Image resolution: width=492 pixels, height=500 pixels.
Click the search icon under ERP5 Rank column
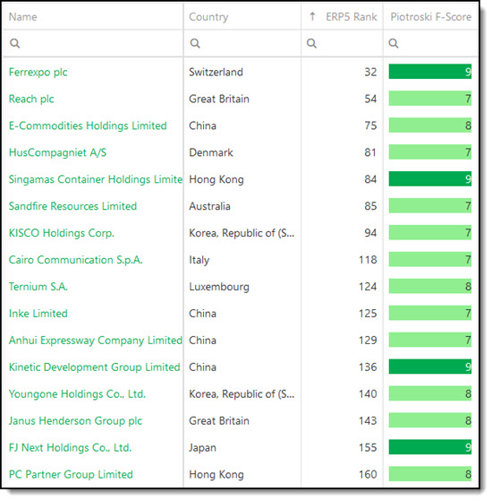coord(312,43)
